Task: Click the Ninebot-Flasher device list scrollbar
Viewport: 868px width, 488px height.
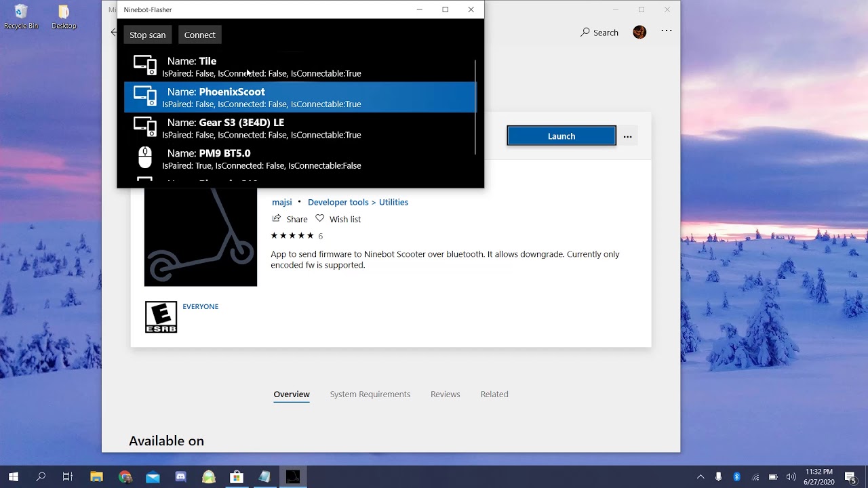Action: tap(476, 106)
